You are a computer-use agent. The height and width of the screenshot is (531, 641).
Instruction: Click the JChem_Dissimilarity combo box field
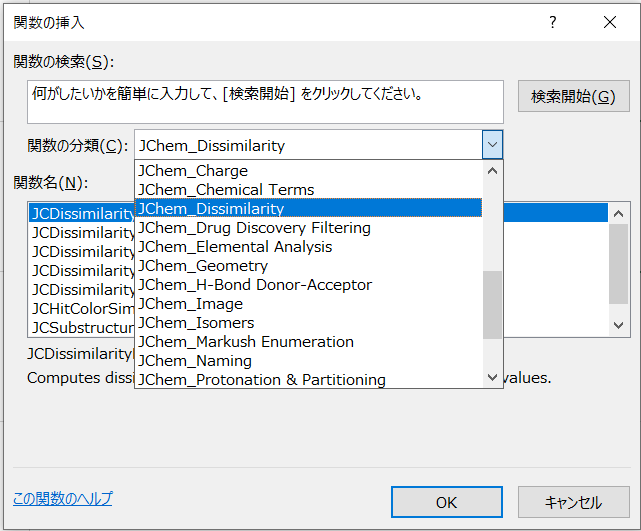click(x=308, y=145)
